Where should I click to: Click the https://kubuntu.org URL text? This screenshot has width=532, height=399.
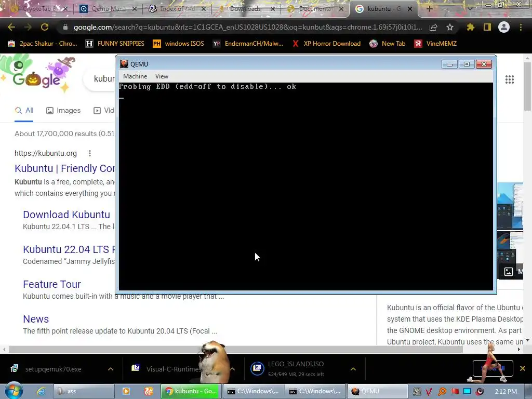pyautogui.click(x=46, y=153)
